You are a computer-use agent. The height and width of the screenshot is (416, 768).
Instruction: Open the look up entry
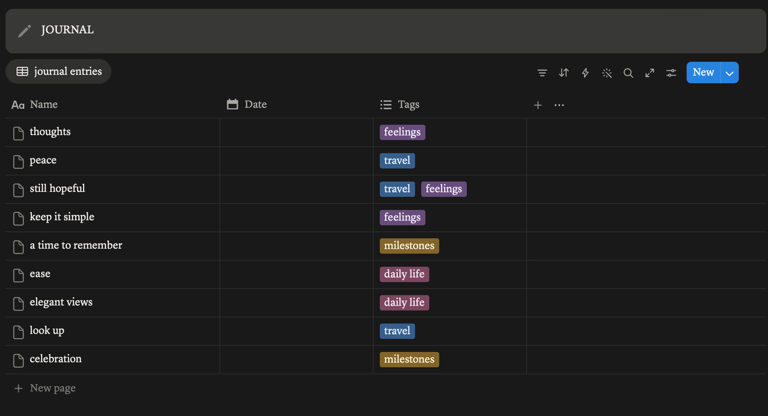click(x=47, y=331)
